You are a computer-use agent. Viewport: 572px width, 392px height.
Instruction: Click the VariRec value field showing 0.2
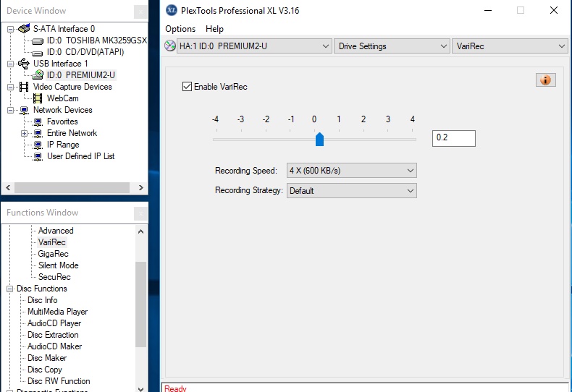(454, 138)
